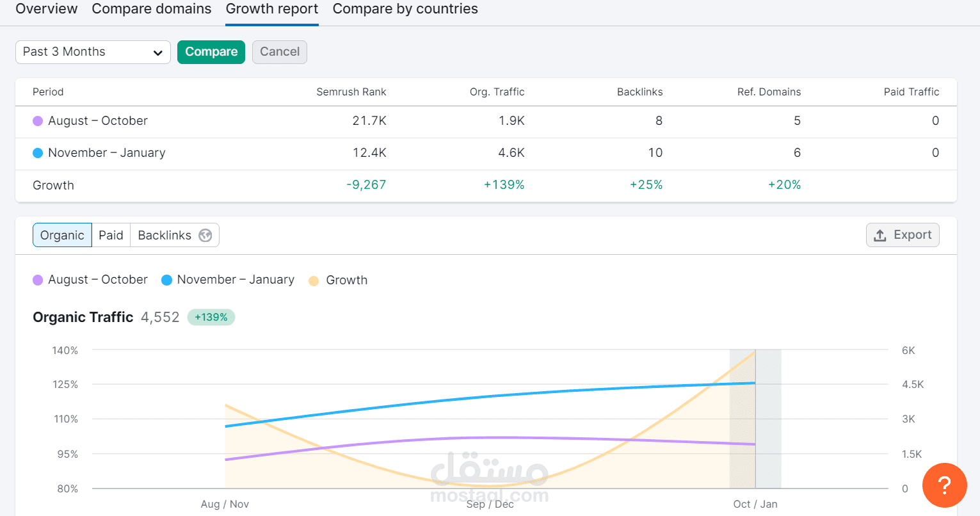Click the orange help question mark icon

pos(944,485)
